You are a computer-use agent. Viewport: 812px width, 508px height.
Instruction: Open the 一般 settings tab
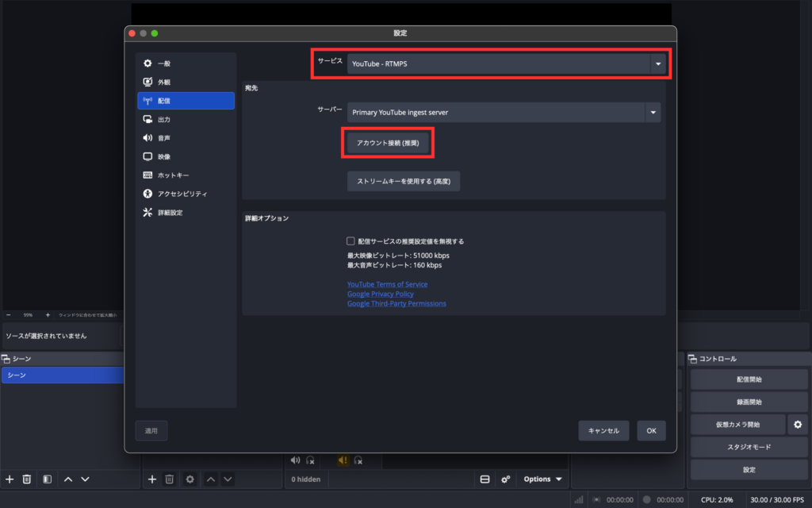(186, 63)
